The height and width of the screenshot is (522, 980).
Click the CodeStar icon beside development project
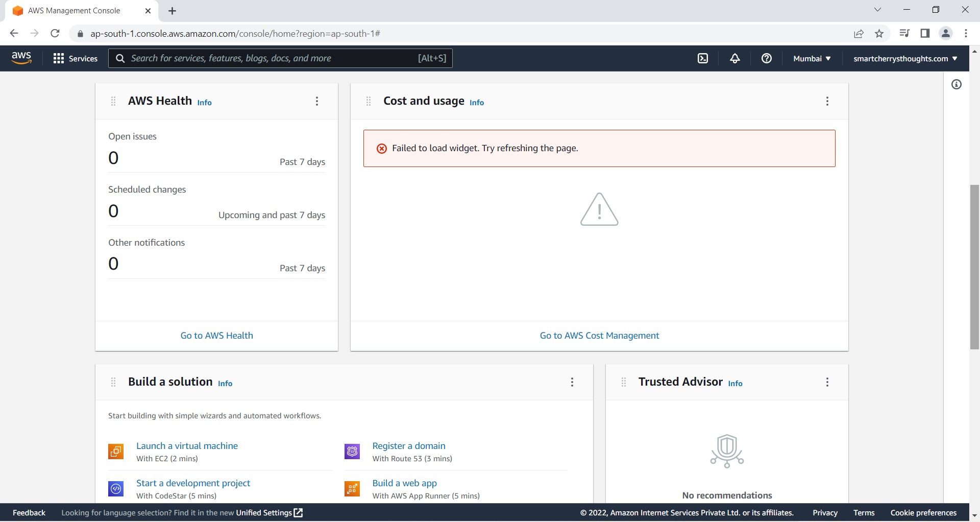116,489
